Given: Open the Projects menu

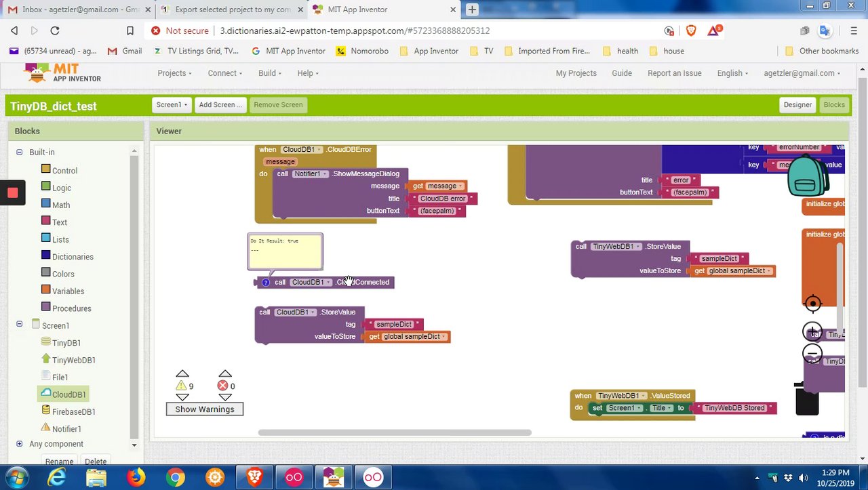Looking at the screenshot, I should coord(174,73).
